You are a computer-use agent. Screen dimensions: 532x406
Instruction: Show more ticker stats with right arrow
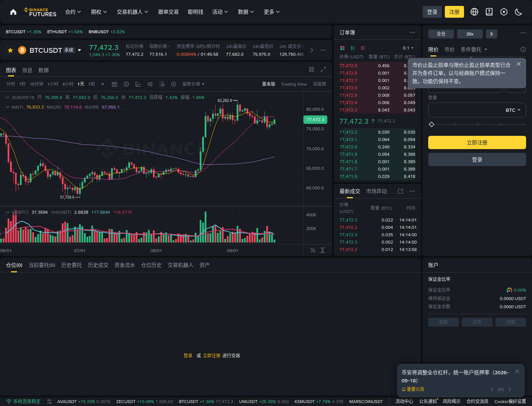311,50
